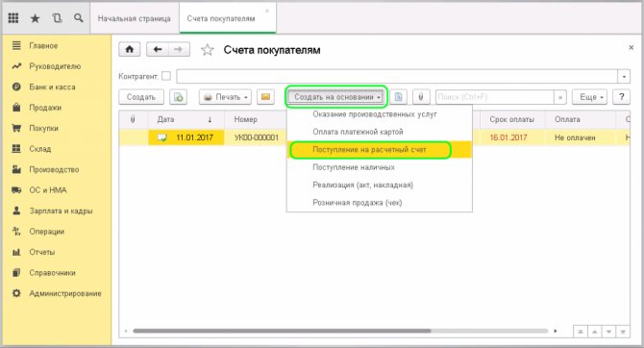
Task: Sort by the Оплата column header
Action: (580, 119)
